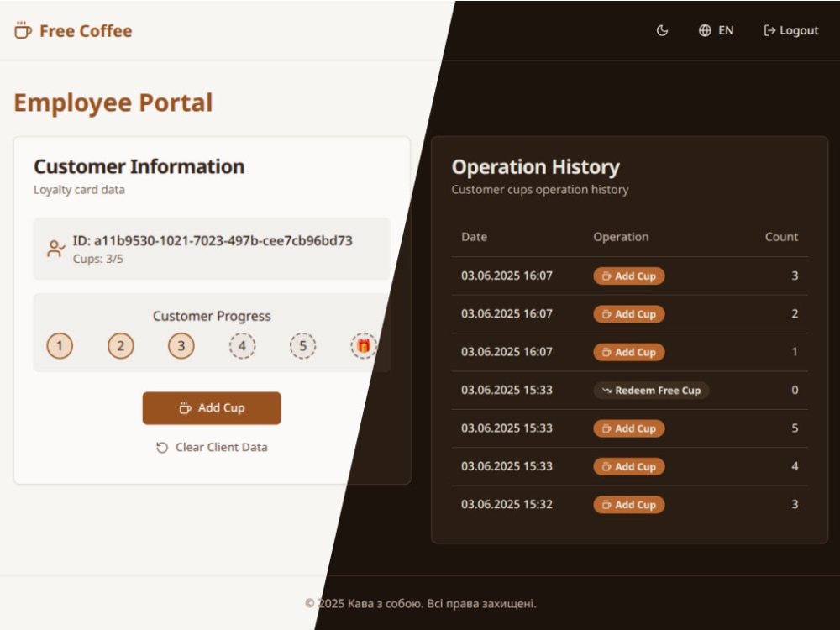Select progress step circle 1
The height and width of the screenshot is (630, 840).
click(60, 346)
